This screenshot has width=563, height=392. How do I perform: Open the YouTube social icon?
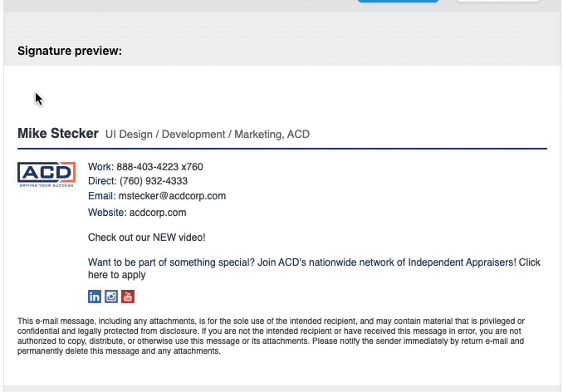(127, 296)
